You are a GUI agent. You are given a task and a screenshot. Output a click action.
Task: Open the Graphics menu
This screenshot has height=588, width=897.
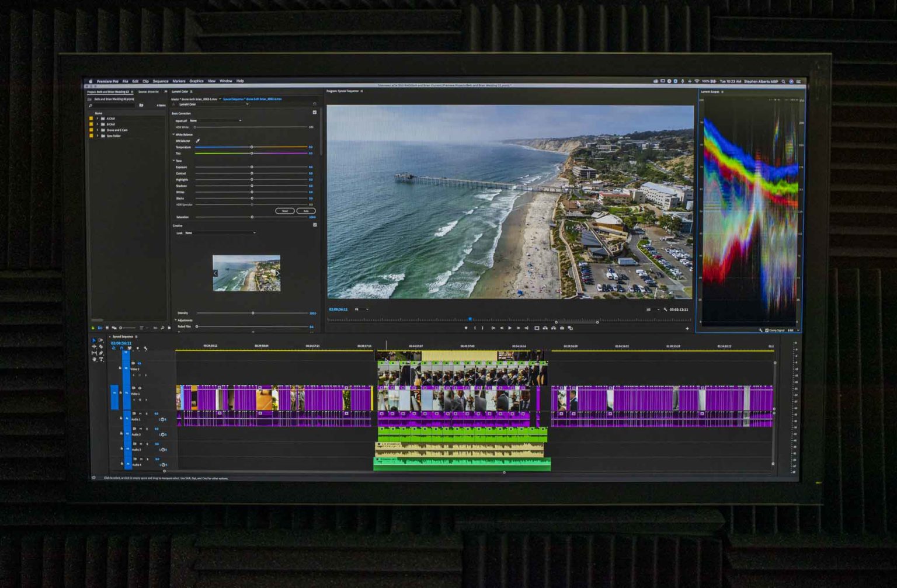(196, 81)
